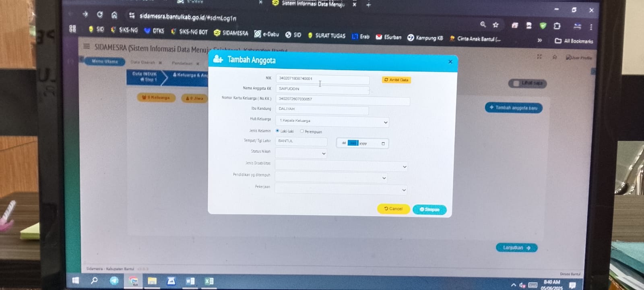Click the Tempat Lahir BANTUL field
644x290 pixels.
(301, 141)
